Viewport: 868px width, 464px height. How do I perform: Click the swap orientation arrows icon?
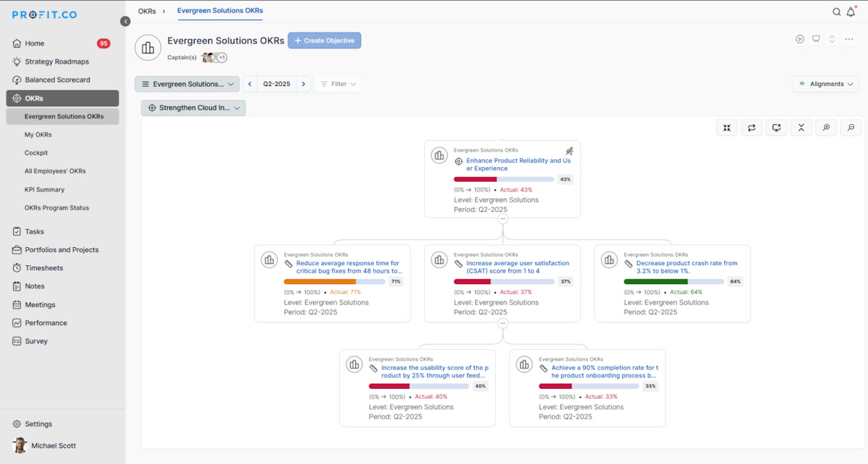(x=752, y=128)
